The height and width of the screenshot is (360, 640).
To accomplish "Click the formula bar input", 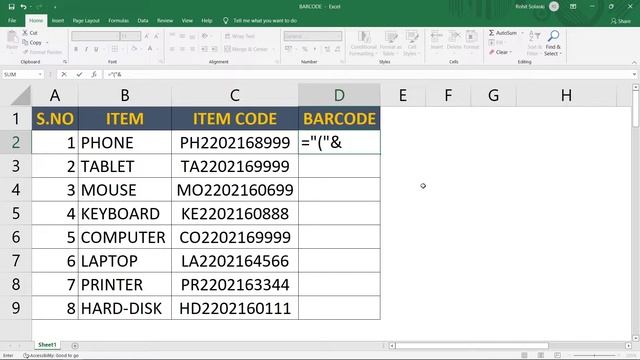I will [x=367, y=74].
